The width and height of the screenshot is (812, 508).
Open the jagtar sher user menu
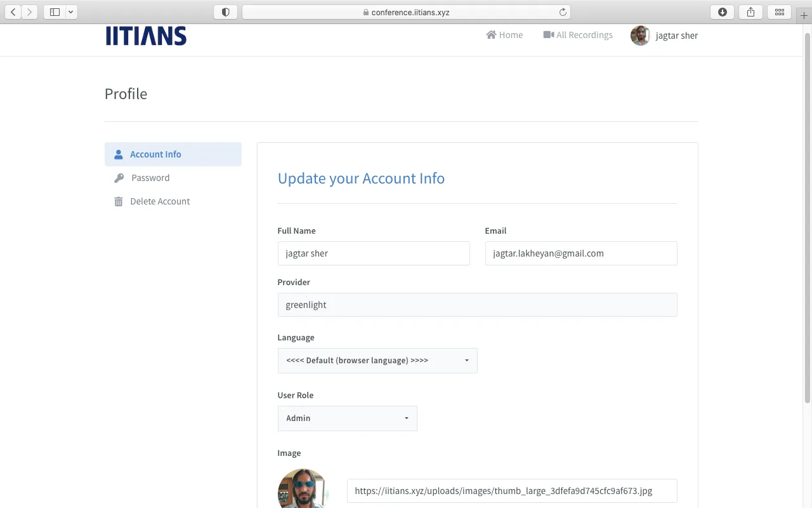[664, 36]
